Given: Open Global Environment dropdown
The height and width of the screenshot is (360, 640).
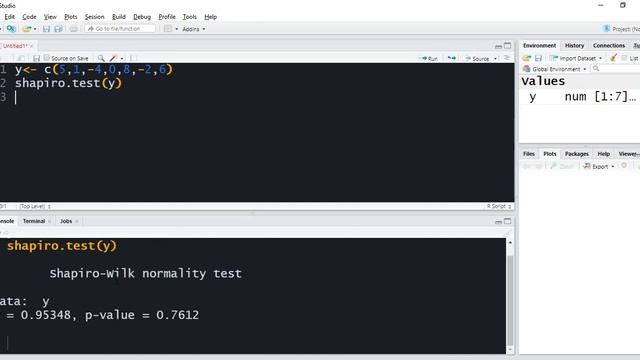Looking at the screenshot, I should coord(554,69).
